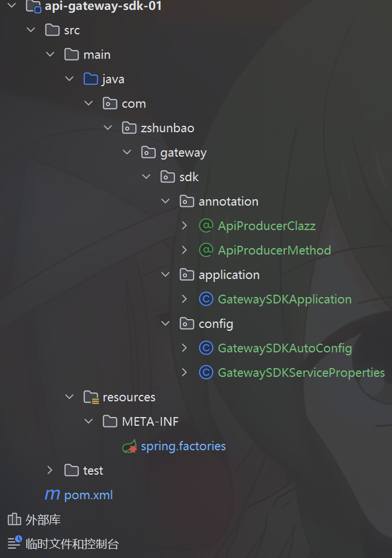The image size is (392, 558).
Task: Click the blue java source folder icon
Action: click(90, 79)
